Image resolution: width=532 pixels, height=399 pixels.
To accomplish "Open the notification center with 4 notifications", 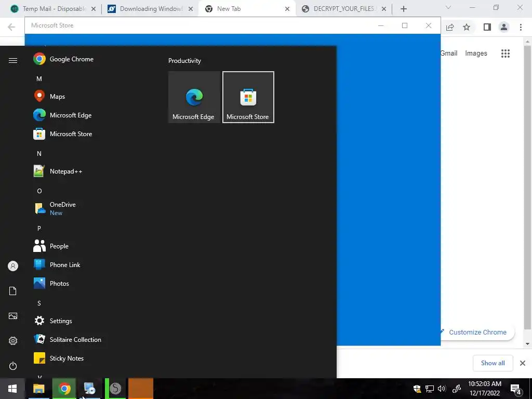I will point(516,389).
